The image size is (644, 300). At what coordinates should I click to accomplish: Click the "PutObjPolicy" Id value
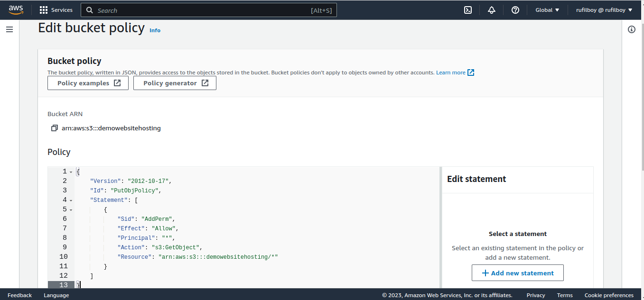[135, 191]
